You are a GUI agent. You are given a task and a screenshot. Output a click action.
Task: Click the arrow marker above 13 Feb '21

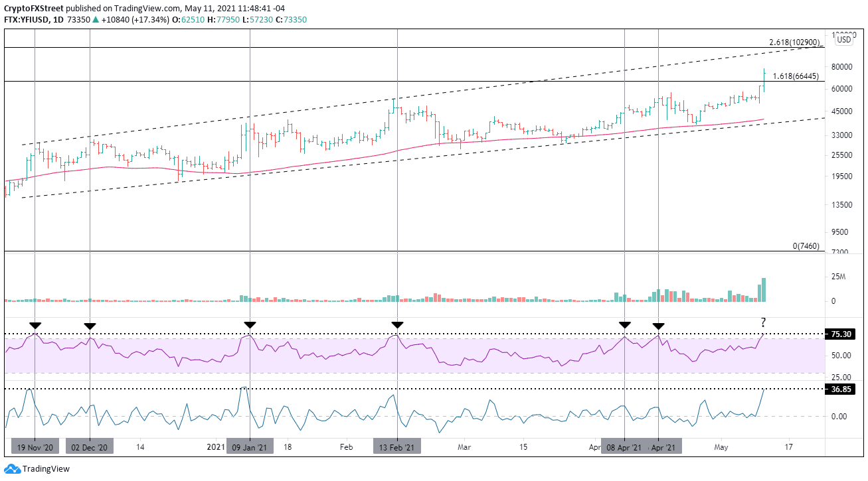(x=397, y=324)
